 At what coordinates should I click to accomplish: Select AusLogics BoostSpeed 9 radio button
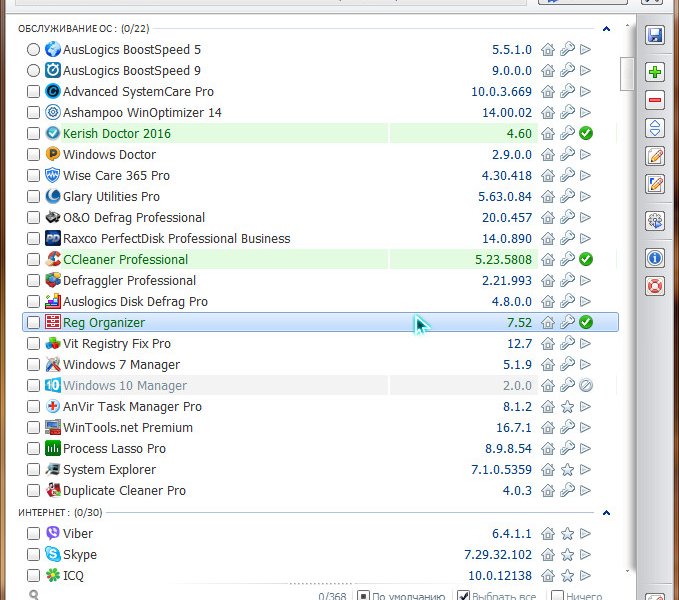(33, 71)
